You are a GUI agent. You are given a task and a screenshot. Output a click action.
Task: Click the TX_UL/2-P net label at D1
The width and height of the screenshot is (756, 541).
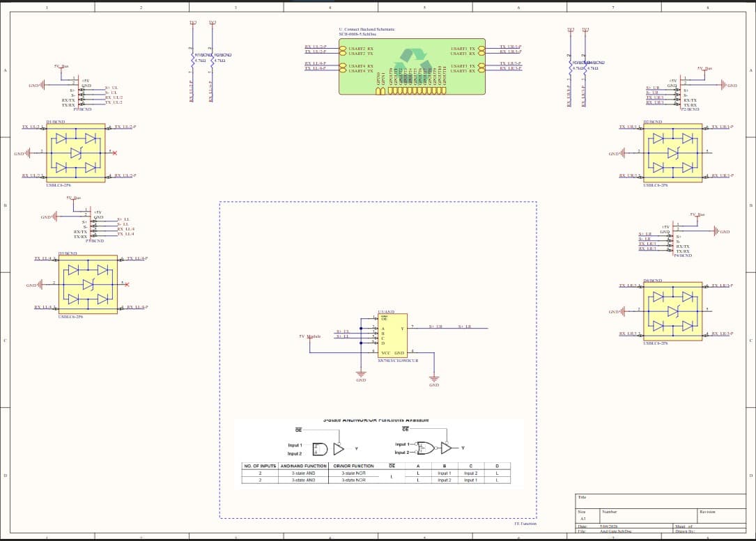coord(125,127)
